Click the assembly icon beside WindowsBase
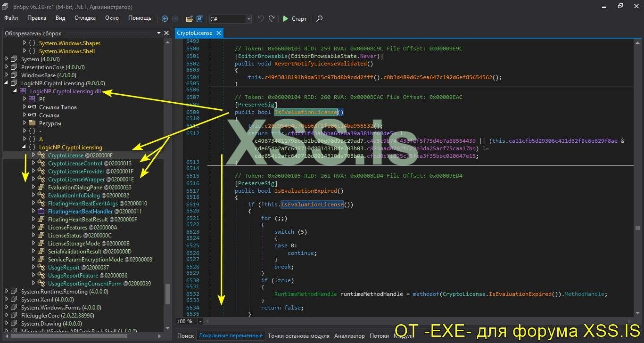Screen dimensions: 644x343 point(14,75)
